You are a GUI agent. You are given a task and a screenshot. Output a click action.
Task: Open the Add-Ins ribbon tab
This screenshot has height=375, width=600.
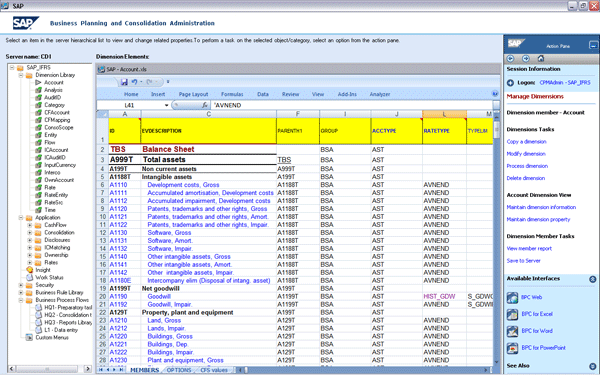coord(347,94)
